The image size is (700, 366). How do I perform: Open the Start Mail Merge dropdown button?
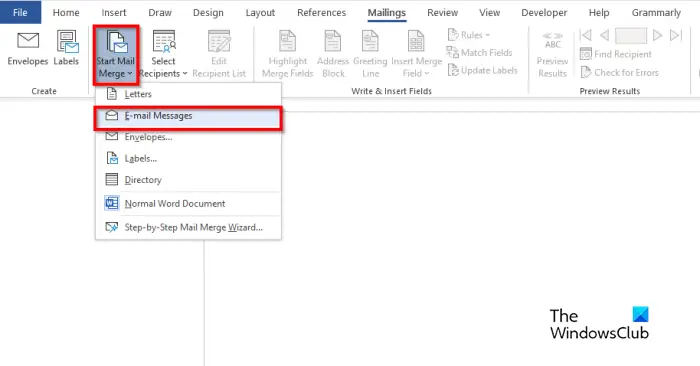click(x=116, y=54)
